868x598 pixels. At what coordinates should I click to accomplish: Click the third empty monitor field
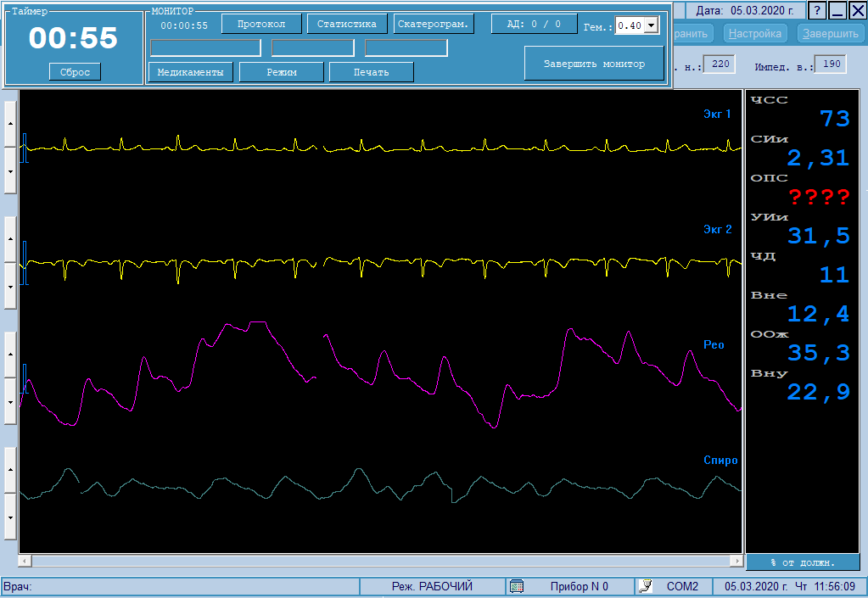point(406,48)
